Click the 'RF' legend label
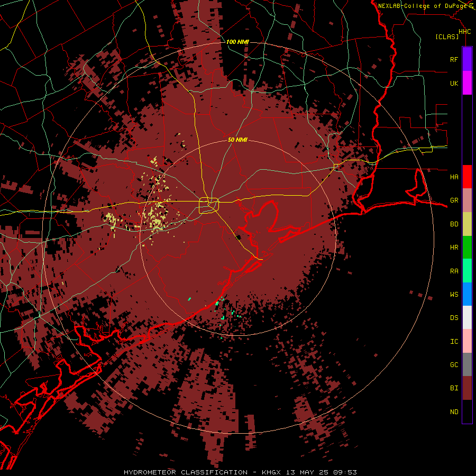476x476 pixels. (454, 59)
